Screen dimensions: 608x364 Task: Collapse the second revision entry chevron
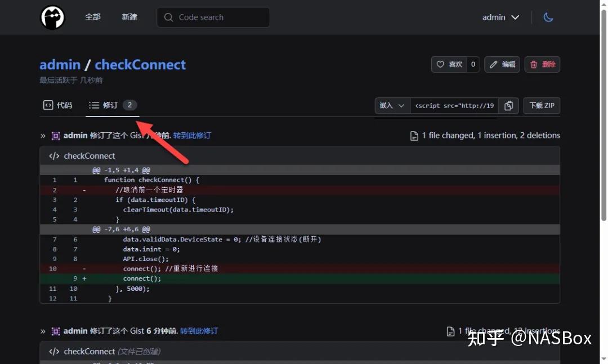tap(43, 331)
